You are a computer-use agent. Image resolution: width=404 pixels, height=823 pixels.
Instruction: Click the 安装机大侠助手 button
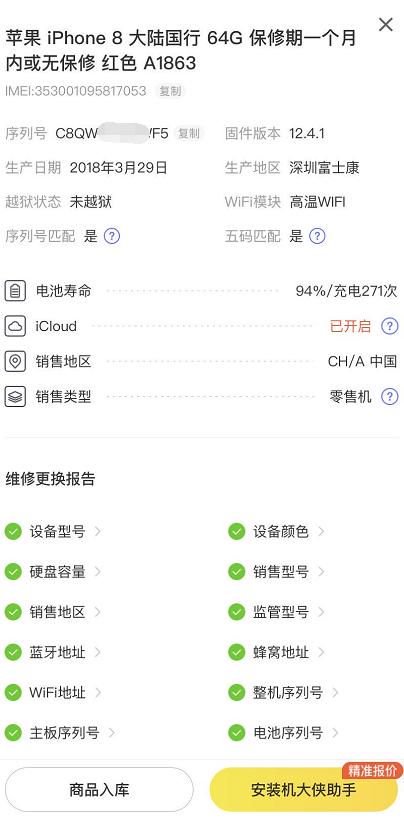(304, 789)
